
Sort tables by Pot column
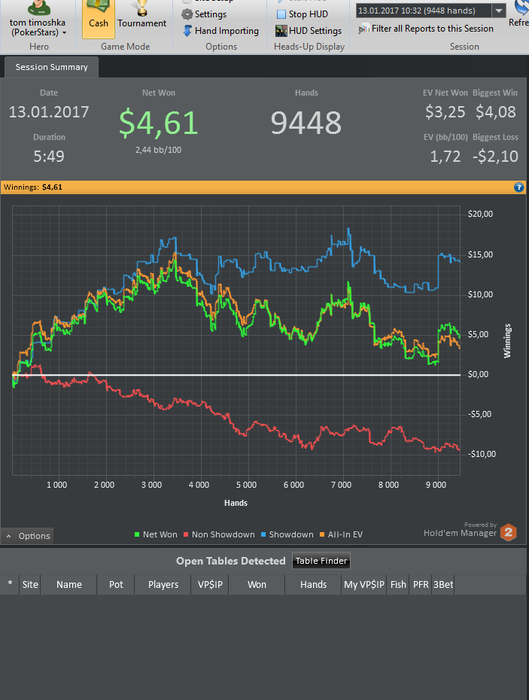tap(116, 584)
